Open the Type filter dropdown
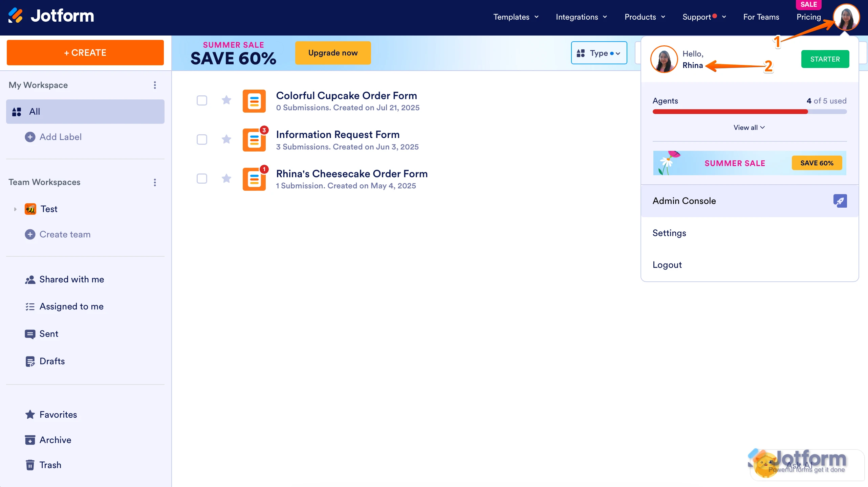The image size is (868, 487). click(x=599, y=53)
